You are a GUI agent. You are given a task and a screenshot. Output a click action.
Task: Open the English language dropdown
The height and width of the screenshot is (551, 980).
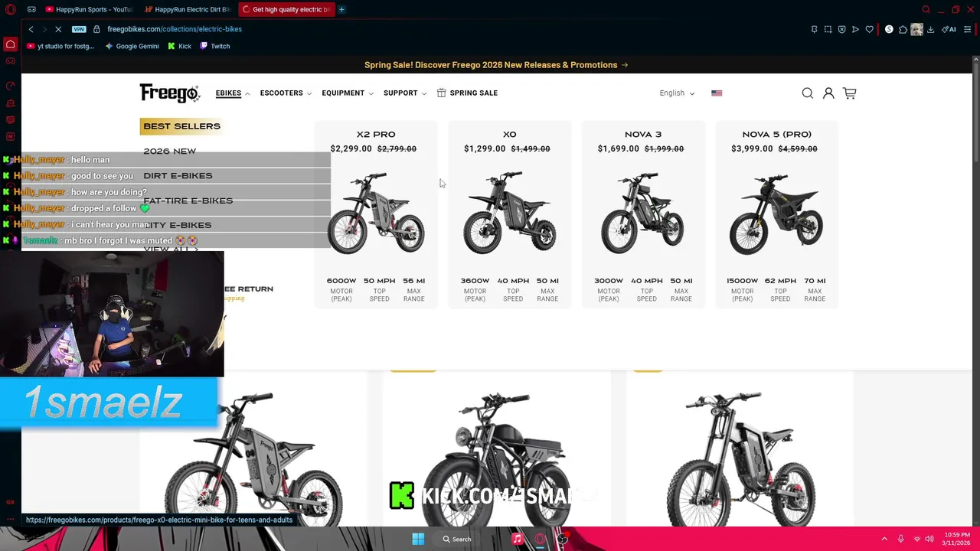click(677, 93)
